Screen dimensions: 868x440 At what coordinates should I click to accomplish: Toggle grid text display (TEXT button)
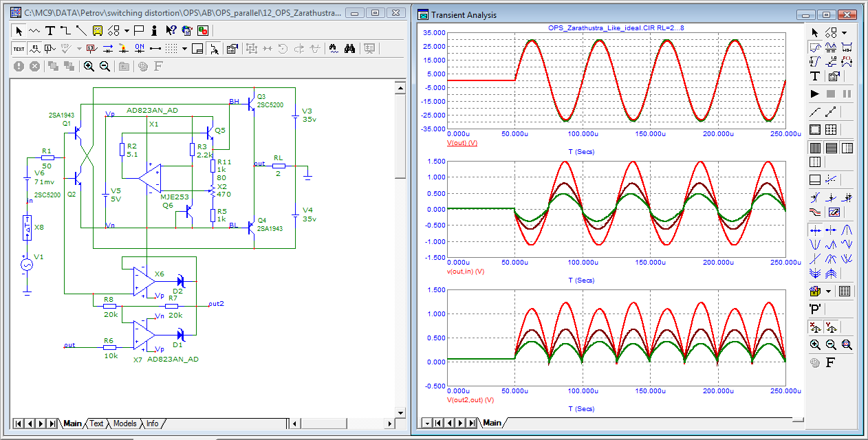pyautogui.click(x=19, y=48)
